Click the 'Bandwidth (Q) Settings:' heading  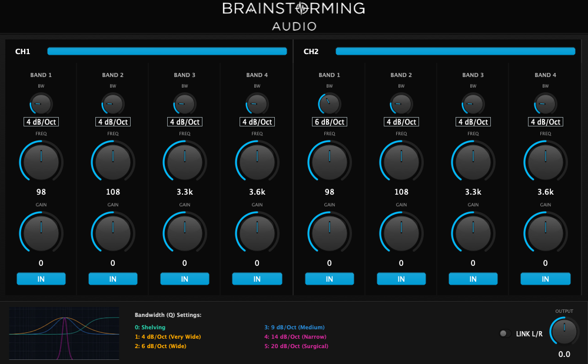[168, 315]
